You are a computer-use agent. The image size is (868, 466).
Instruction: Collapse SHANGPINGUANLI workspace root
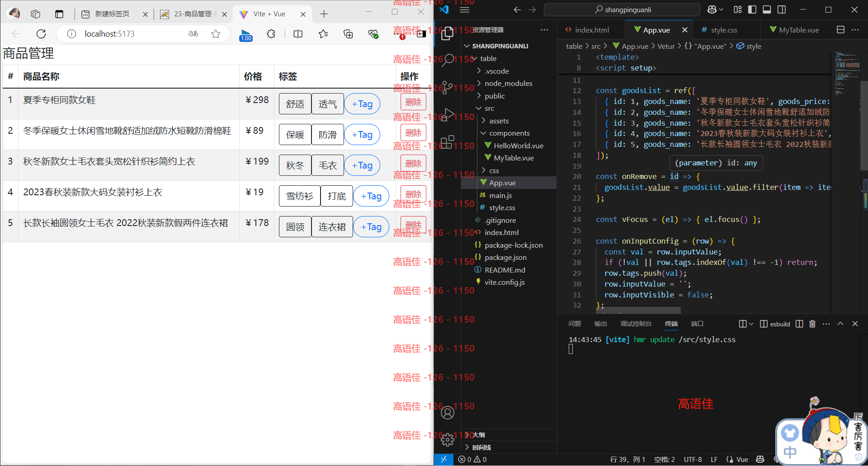(509, 46)
